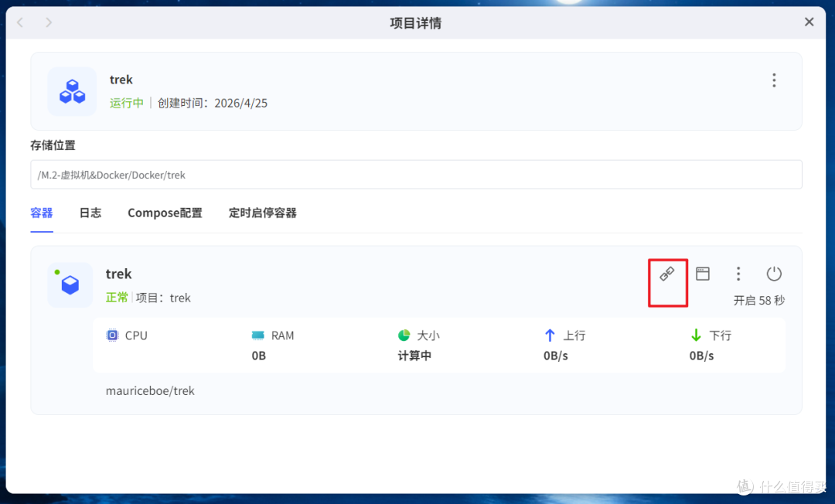Click the trek container cube icon

(x=70, y=284)
